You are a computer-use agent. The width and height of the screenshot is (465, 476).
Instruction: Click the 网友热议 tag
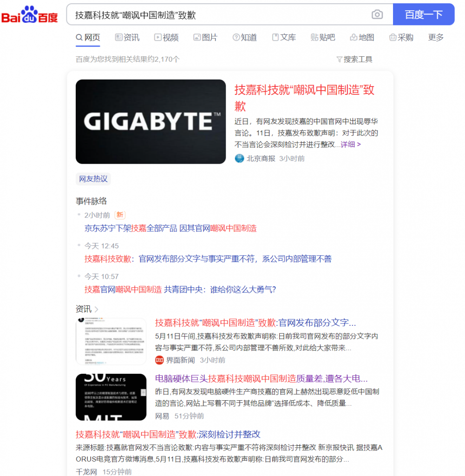click(x=93, y=179)
